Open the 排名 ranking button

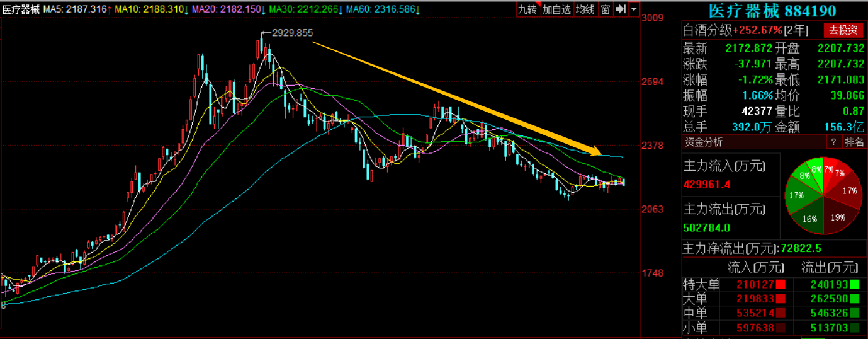point(854,142)
